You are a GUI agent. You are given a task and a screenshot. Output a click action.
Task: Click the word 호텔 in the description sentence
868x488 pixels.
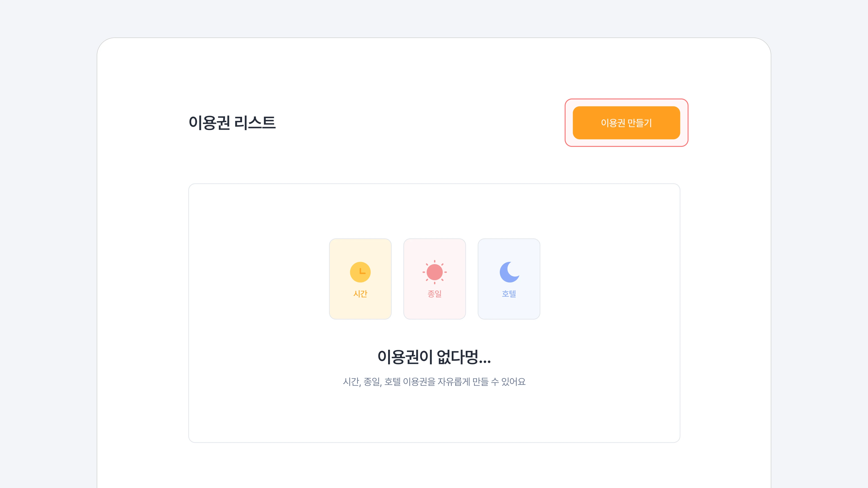pos(393,382)
